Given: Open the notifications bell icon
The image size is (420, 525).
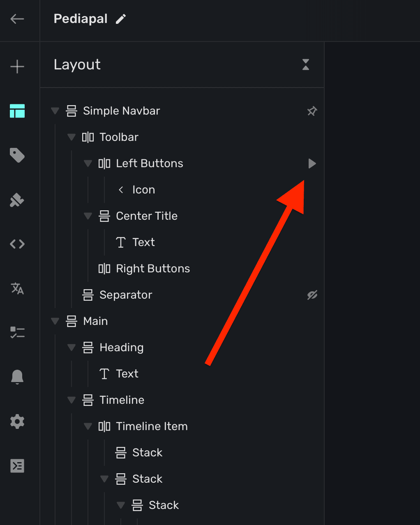Looking at the screenshot, I should [17, 376].
